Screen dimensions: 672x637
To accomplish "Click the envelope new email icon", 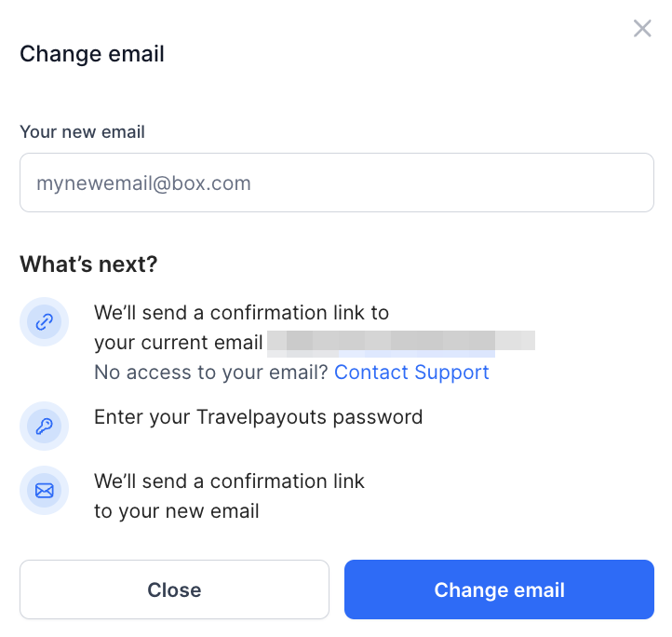I will [44, 490].
